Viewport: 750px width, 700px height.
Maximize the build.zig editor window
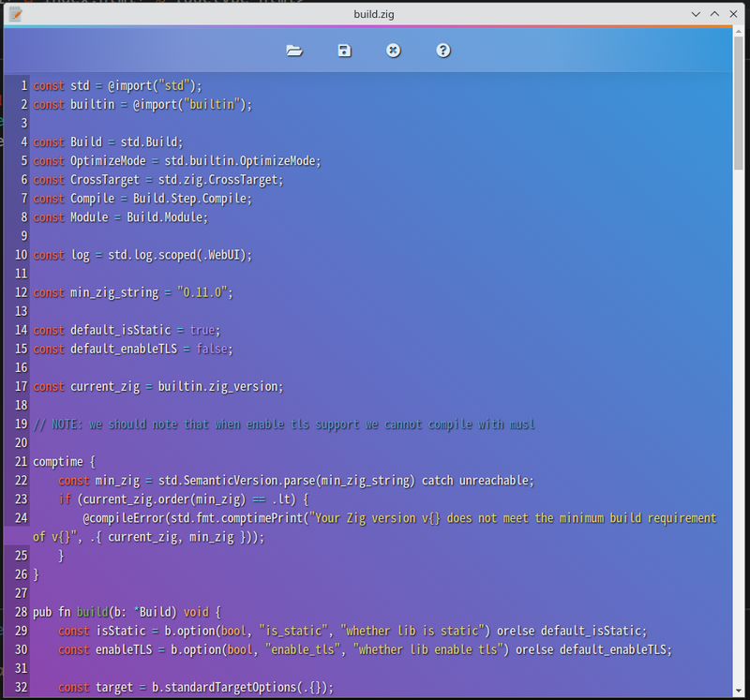point(714,14)
